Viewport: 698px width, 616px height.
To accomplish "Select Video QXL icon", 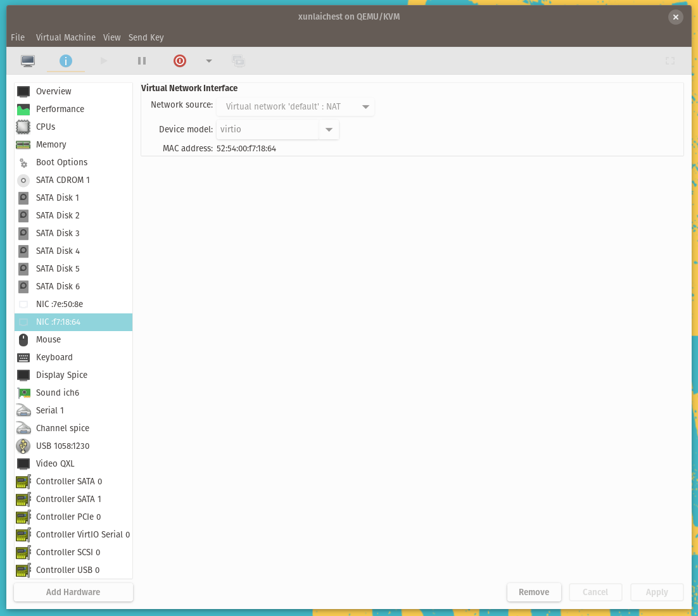I will click(x=23, y=464).
